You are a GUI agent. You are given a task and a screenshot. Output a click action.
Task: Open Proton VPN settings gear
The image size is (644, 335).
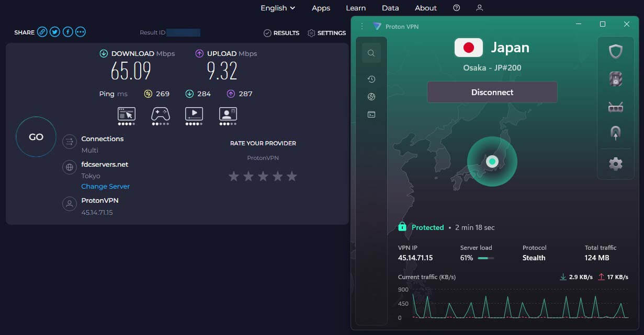click(x=615, y=164)
